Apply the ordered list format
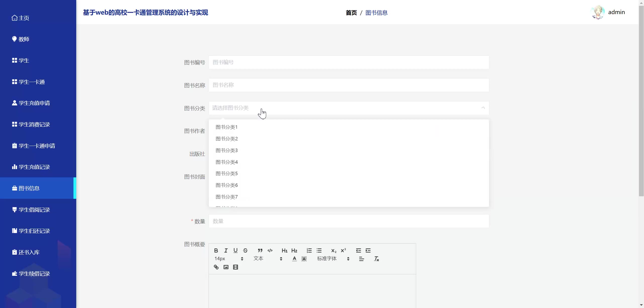Viewport: 644px width, 308px height. [309, 250]
